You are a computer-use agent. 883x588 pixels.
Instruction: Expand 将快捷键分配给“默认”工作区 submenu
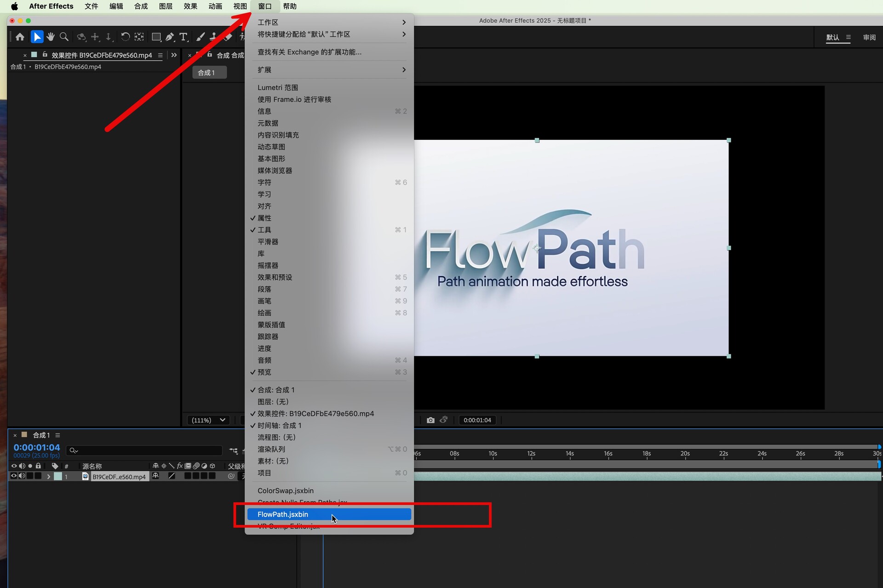pos(329,34)
